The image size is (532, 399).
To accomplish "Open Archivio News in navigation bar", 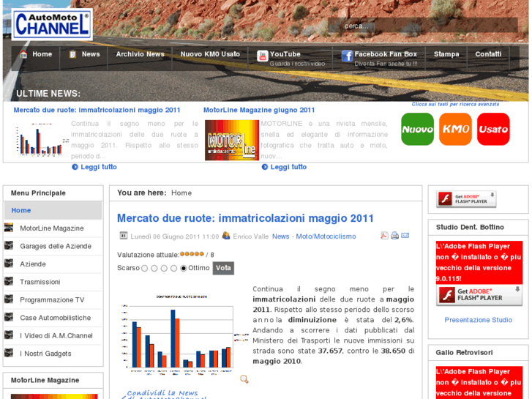I will pos(140,54).
